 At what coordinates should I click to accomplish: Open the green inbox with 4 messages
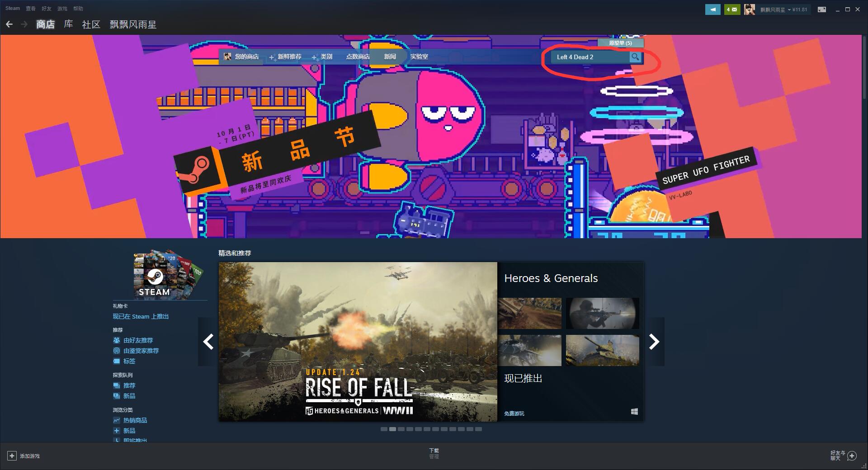(732, 9)
